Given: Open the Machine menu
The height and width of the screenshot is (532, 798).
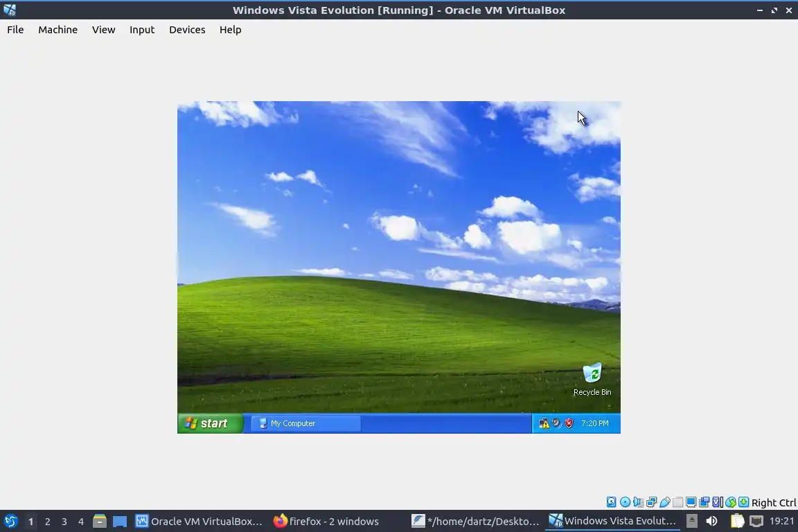Looking at the screenshot, I should coord(57,30).
